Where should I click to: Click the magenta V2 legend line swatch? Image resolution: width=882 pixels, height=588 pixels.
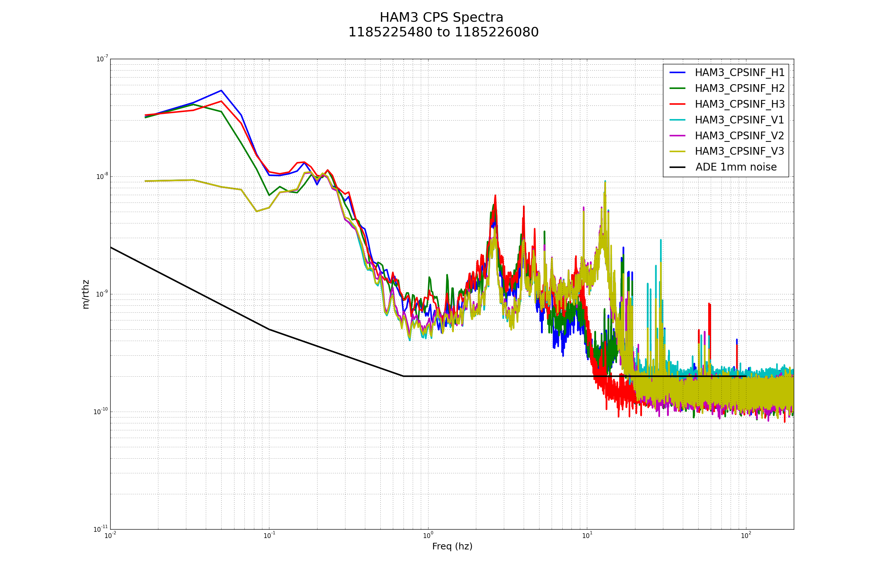point(678,135)
